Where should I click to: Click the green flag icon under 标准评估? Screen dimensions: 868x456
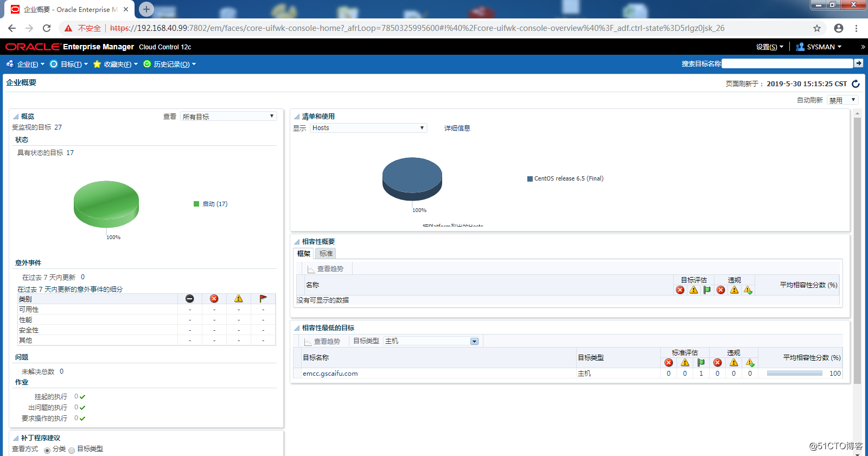pos(701,363)
